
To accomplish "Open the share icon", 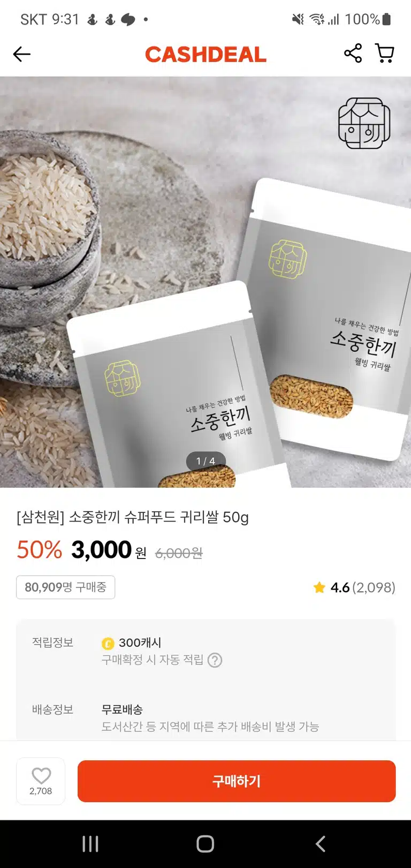I will [x=353, y=54].
